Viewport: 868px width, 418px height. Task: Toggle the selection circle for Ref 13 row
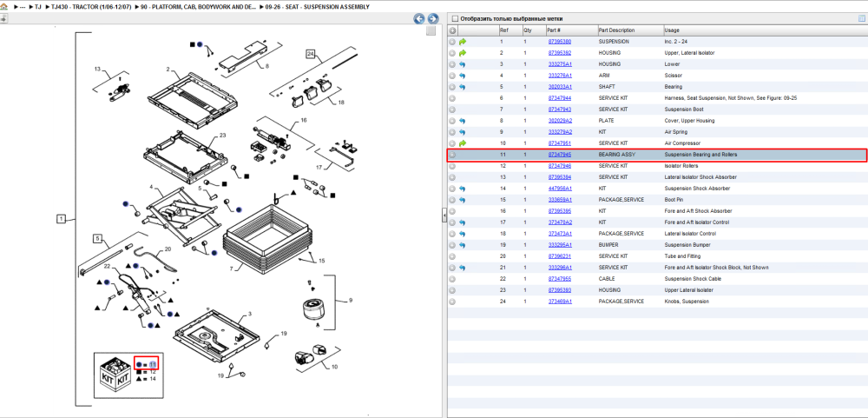click(452, 177)
